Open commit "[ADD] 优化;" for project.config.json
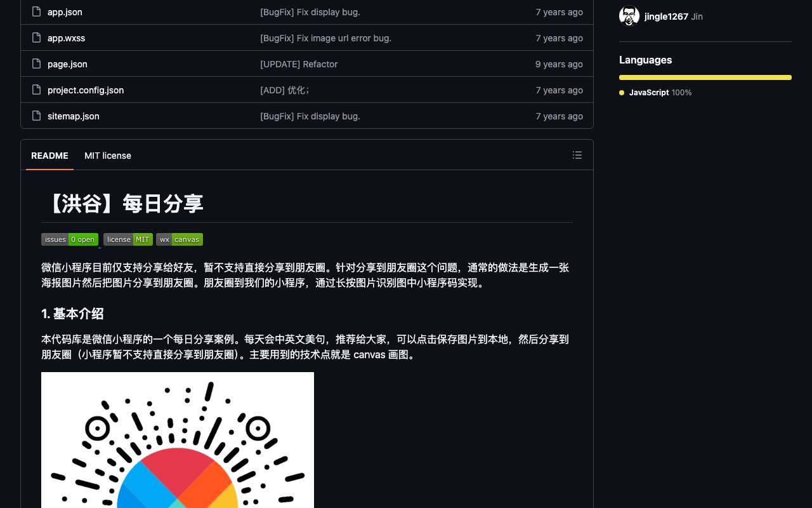 (284, 90)
